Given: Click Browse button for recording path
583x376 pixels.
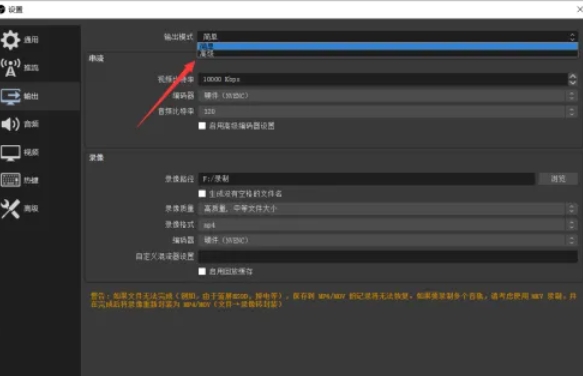Looking at the screenshot, I should [558, 179].
